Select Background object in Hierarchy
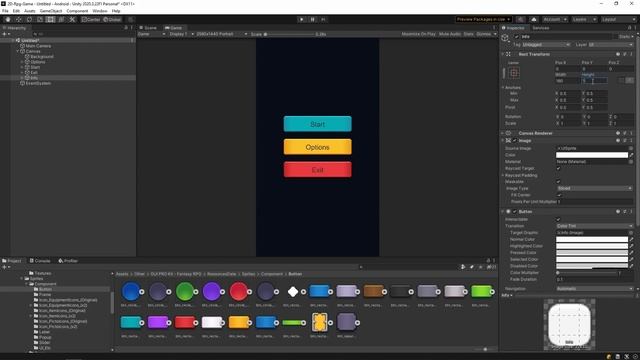Screen dimensions: 640x360 tap(42, 57)
